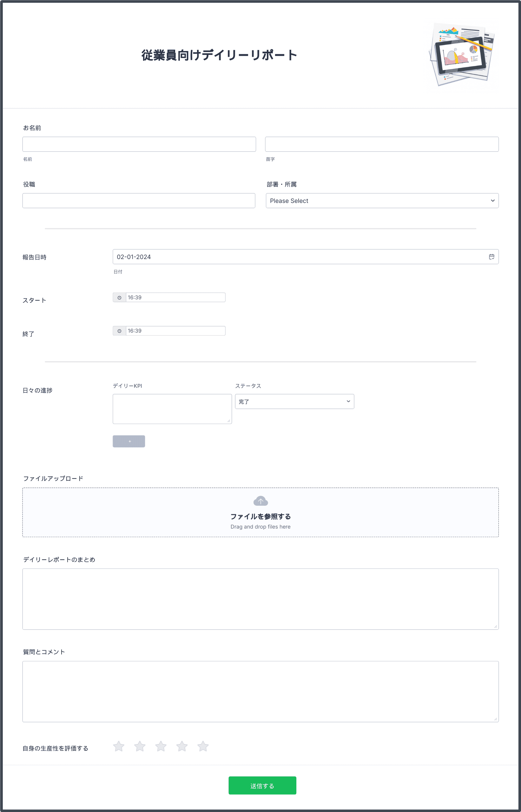521x812 pixels.
Task: Click the report illustration in the header
Action: click(462, 55)
